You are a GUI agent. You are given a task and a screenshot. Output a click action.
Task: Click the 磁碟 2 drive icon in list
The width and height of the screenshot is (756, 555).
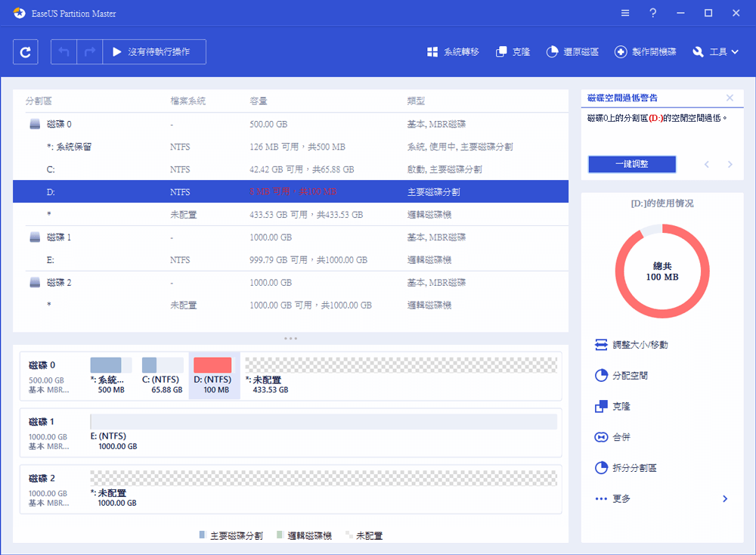[x=35, y=282]
